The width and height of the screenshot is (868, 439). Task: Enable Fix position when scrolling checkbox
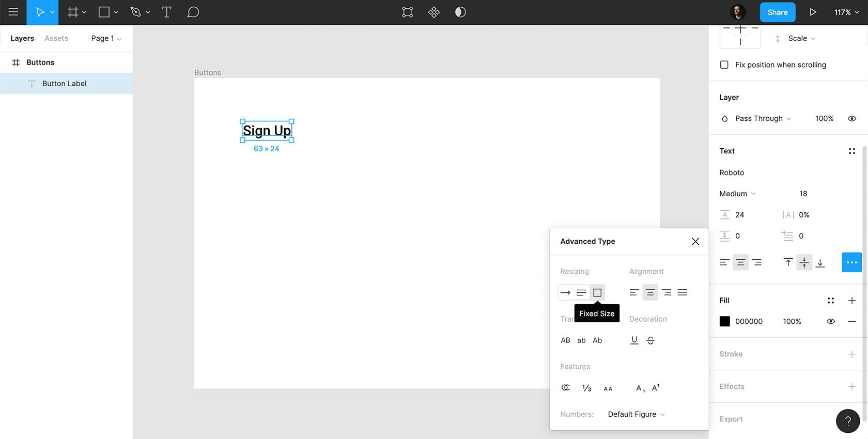click(x=724, y=65)
